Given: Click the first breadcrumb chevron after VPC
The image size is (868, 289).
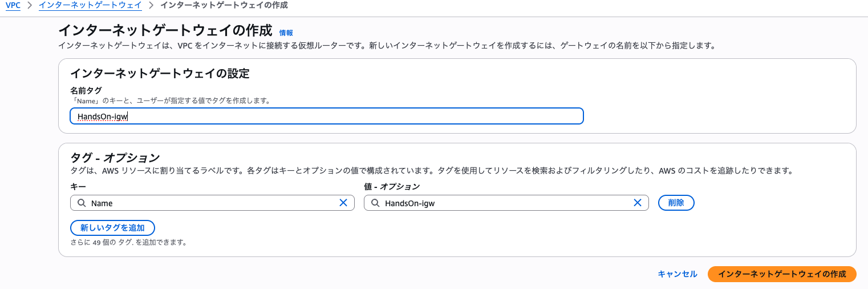Looking at the screenshot, I should pyautogui.click(x=30, y=5).
